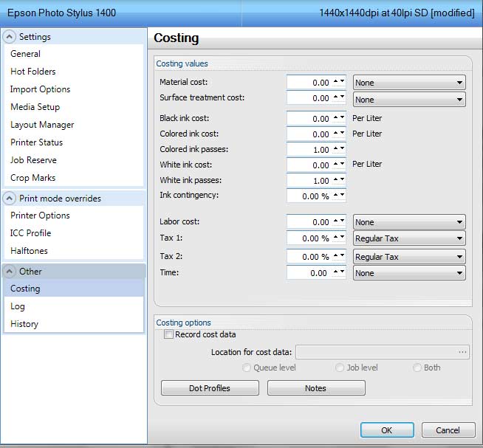This screenshot has width=483, height=448.
Task: Collapse the Other section chevron icon
Action: point(10,271)
